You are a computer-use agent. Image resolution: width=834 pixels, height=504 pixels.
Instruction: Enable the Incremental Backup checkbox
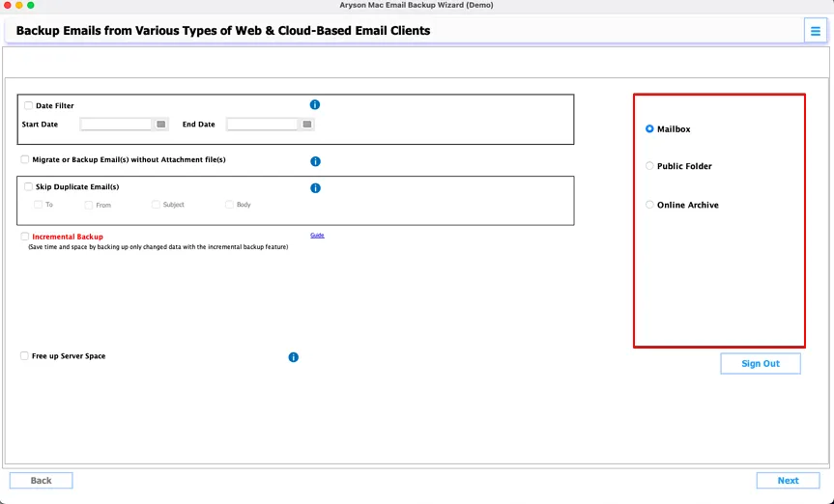(24, 237)
